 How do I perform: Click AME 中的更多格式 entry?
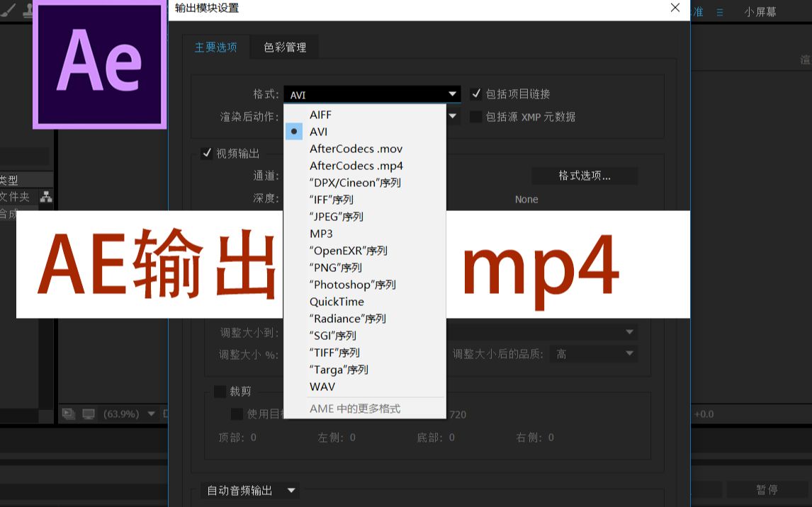365,409
